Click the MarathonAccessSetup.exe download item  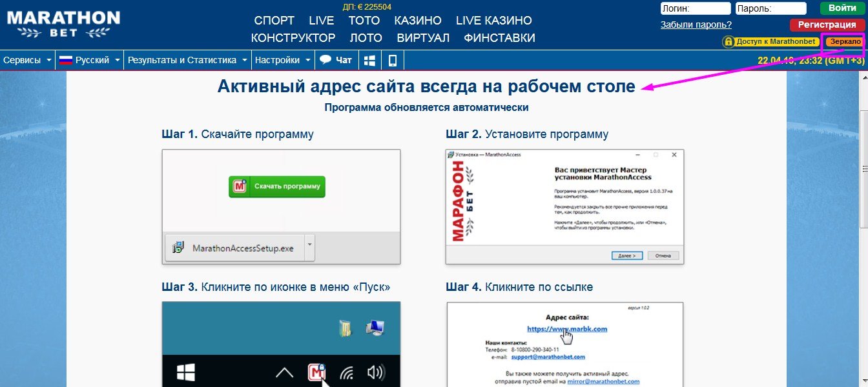point(240,248)
